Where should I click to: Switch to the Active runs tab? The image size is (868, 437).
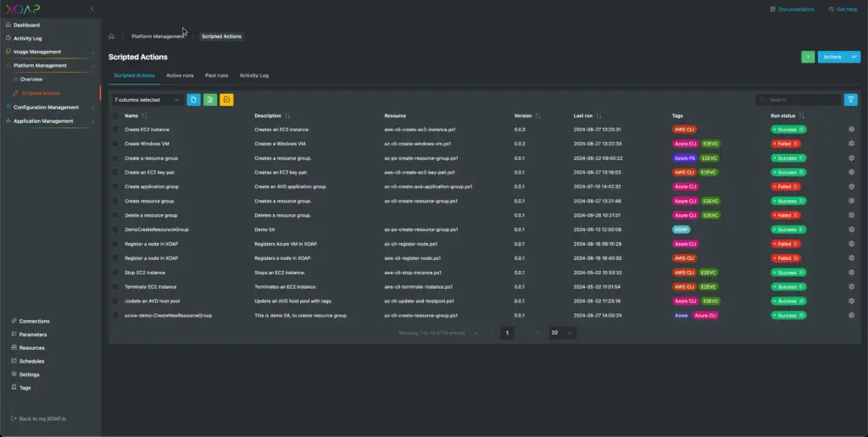click(180, 75)
